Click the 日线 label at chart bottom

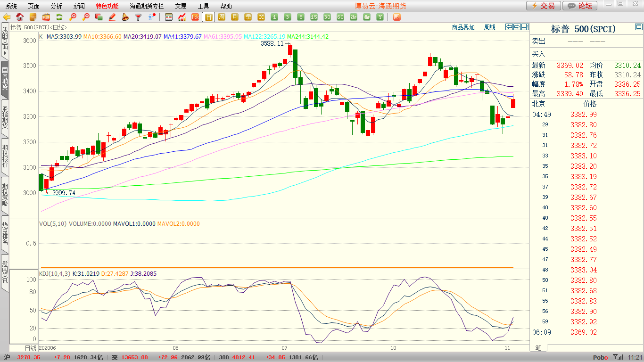click(30, 348)
